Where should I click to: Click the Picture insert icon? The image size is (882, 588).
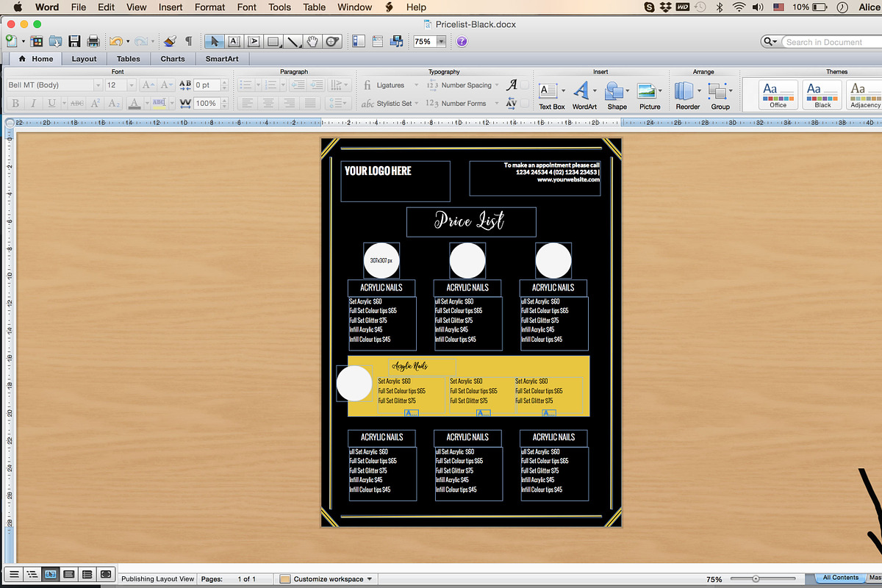click(649, 94)
